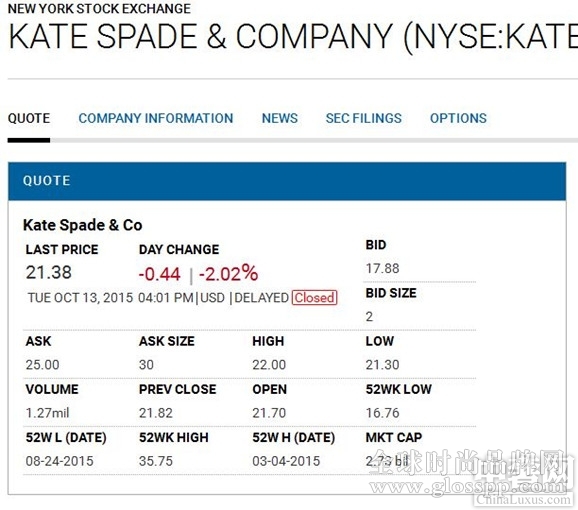Select the SEC Filings tab
Image resolution: width=578 pixels, height=510 pixels.
(x=363, y=118)
